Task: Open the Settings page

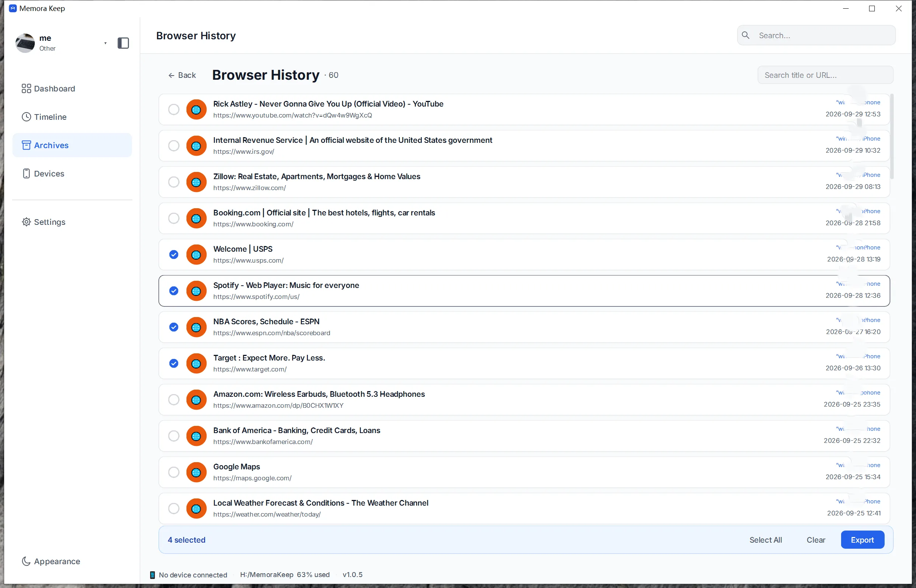Action: tap(72, 222)
